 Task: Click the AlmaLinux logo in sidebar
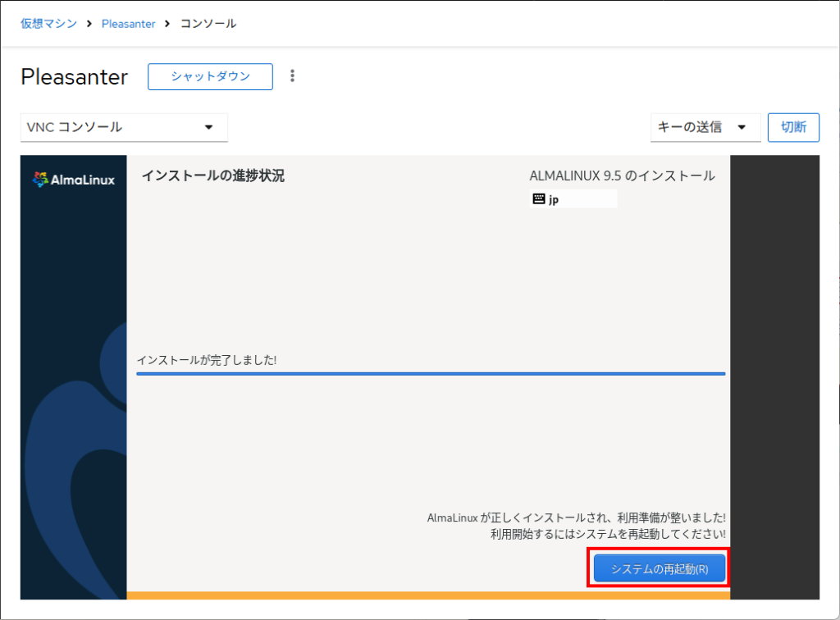coord(74,180)
